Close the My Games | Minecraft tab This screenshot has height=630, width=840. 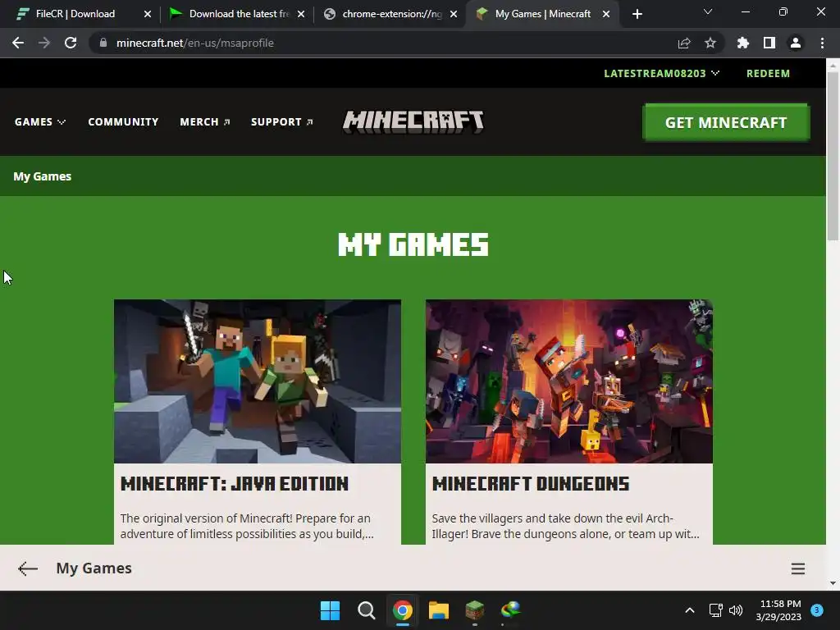click(606, 14)
